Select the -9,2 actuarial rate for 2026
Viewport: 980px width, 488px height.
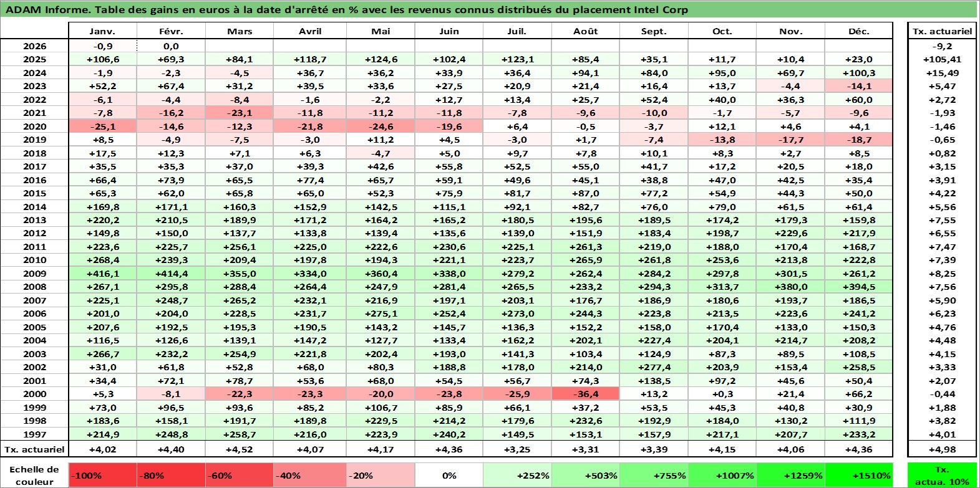[942, 46]
